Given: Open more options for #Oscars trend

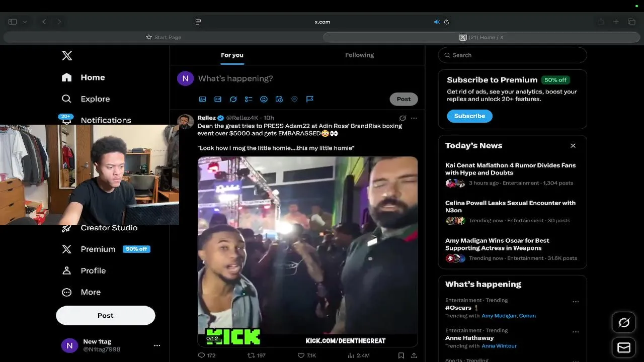Looking at the screenshot, I should [x=576, y=302].
